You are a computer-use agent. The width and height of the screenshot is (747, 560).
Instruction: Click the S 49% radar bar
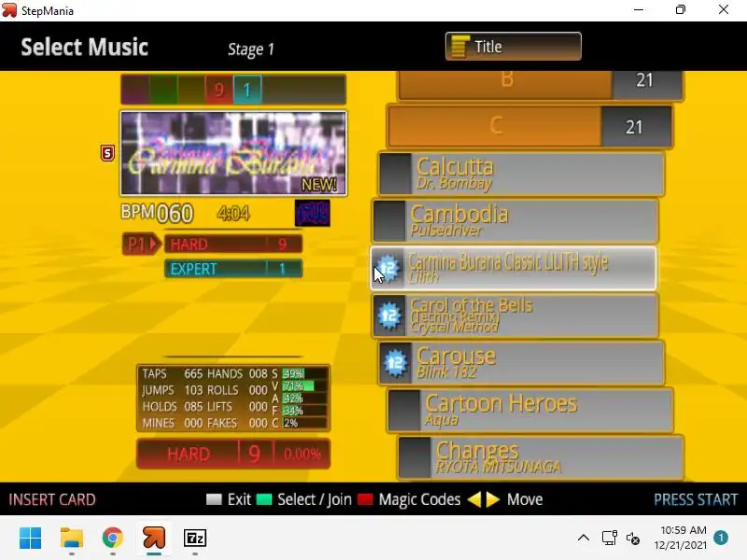300,373
